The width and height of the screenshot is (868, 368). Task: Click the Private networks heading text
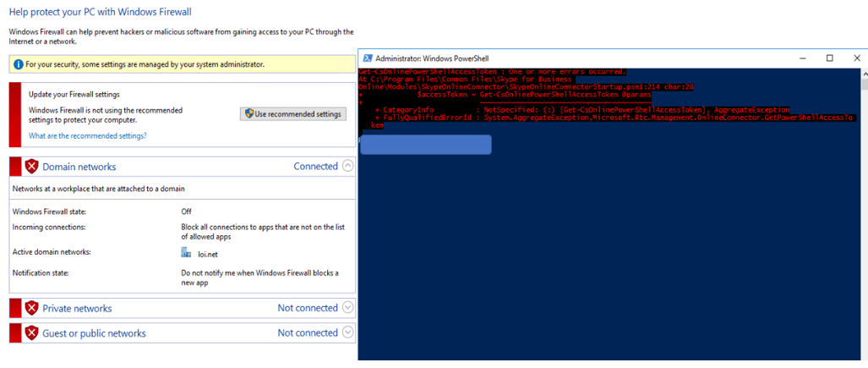[x=77, y=309]
